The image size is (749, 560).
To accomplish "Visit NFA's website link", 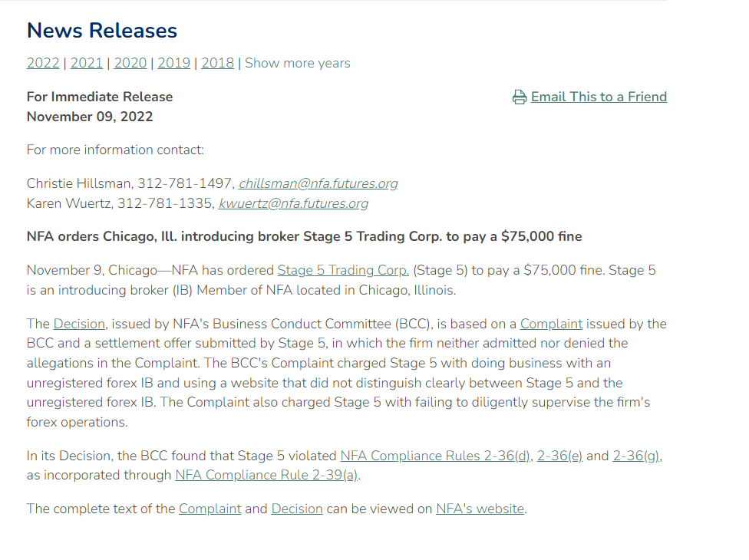I will (x=480, y=509).
